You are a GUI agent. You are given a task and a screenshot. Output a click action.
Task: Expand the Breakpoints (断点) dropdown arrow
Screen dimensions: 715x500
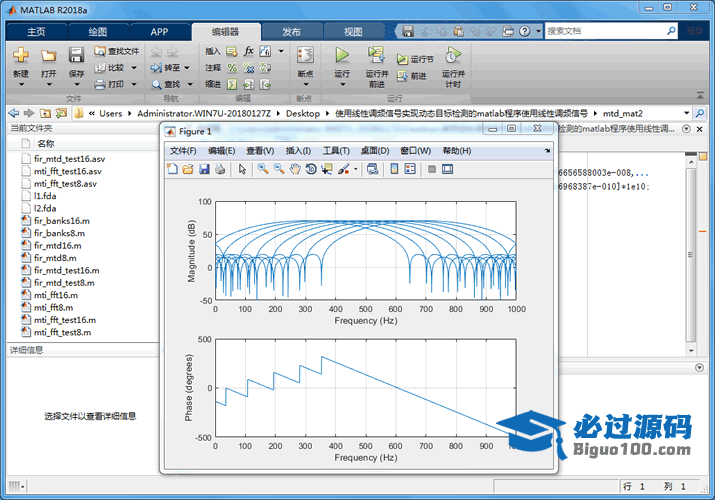tap(306, 84)
